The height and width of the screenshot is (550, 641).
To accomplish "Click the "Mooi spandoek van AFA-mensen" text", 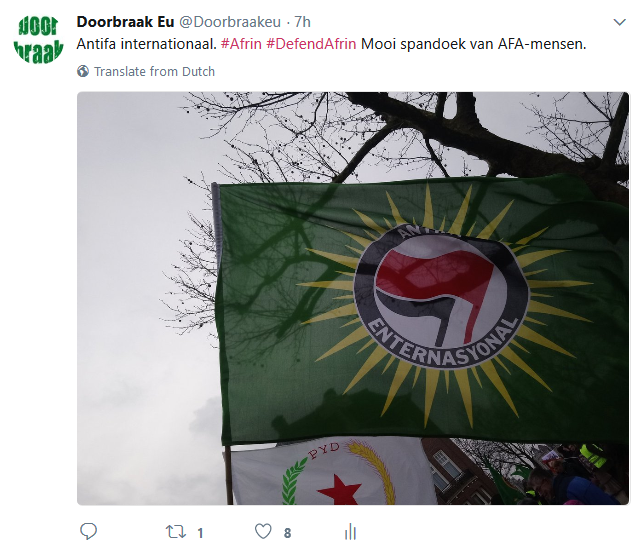I will pos(473,44).
